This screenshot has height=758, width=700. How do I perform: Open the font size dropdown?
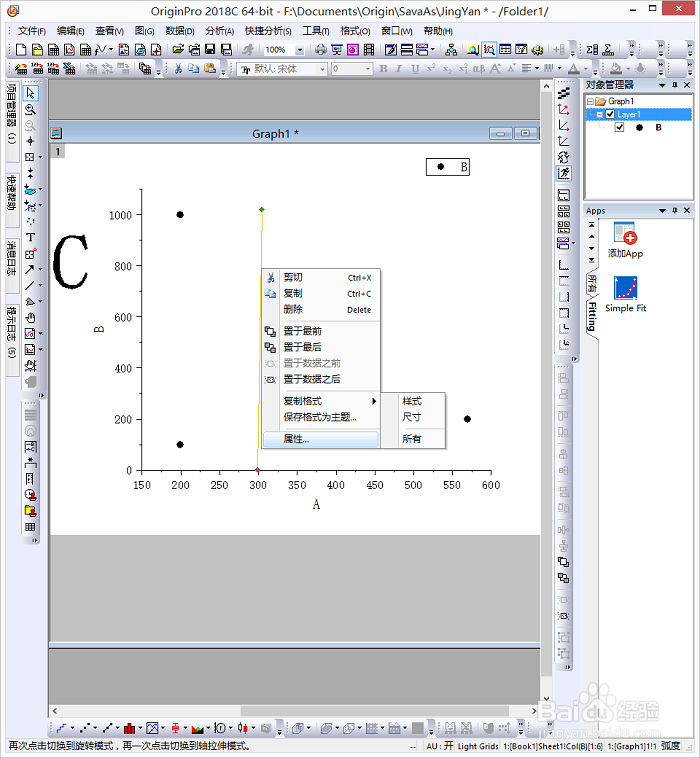pos(368,69)
